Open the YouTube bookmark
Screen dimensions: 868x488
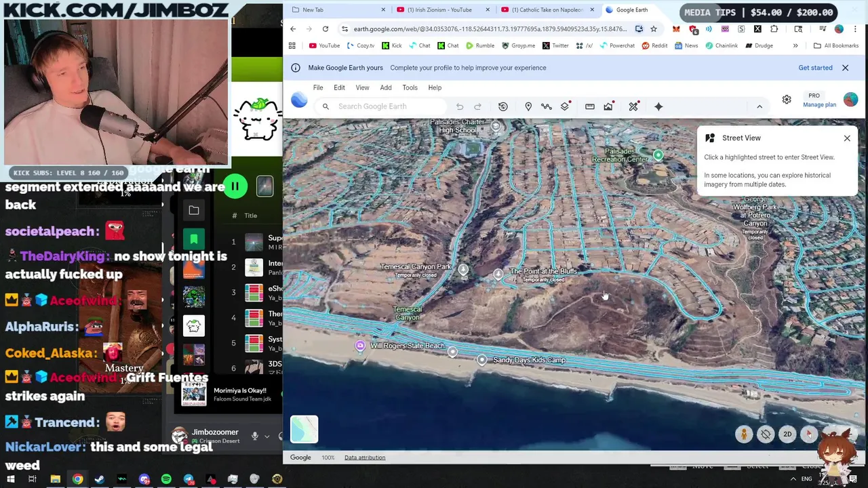coord(324,45)
